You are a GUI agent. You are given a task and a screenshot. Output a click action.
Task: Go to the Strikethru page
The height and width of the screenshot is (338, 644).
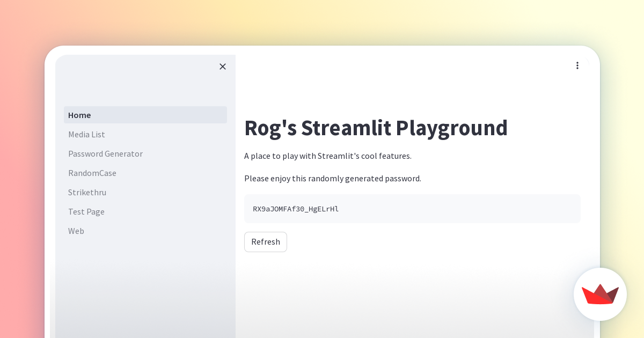tap(87, 192)
